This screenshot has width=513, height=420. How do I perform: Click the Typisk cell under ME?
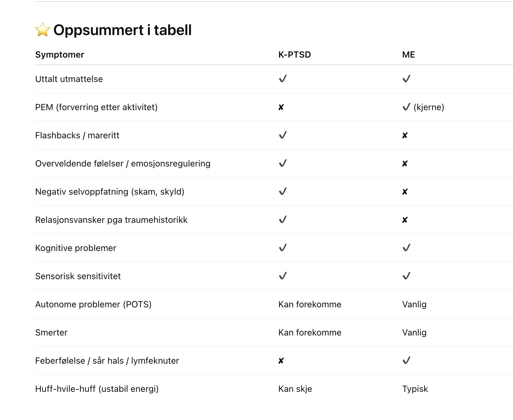pos(415,389)
